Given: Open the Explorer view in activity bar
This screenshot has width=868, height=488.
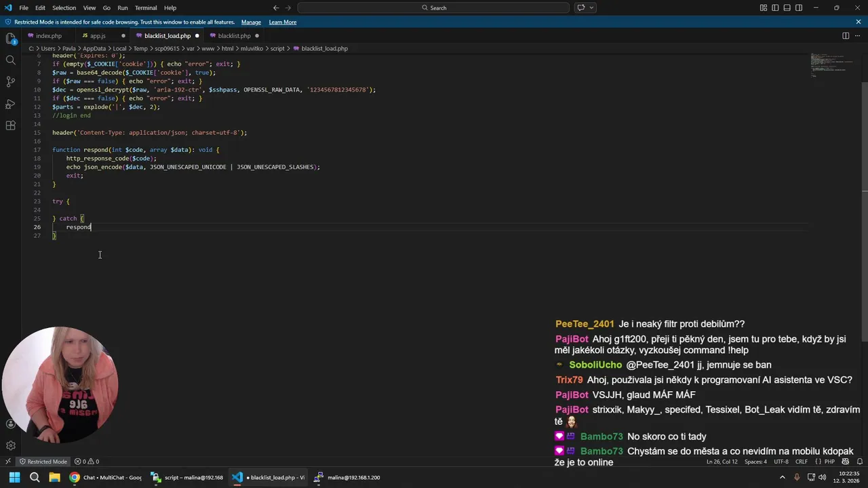Looking at the screenshot, I should pyautogui.click(x=10, y=39).
